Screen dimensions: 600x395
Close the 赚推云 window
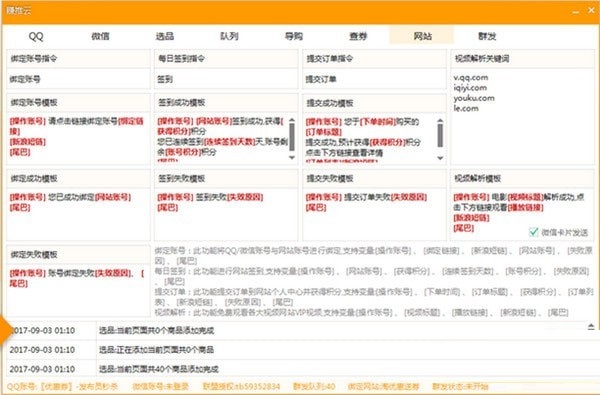(591, 10)
